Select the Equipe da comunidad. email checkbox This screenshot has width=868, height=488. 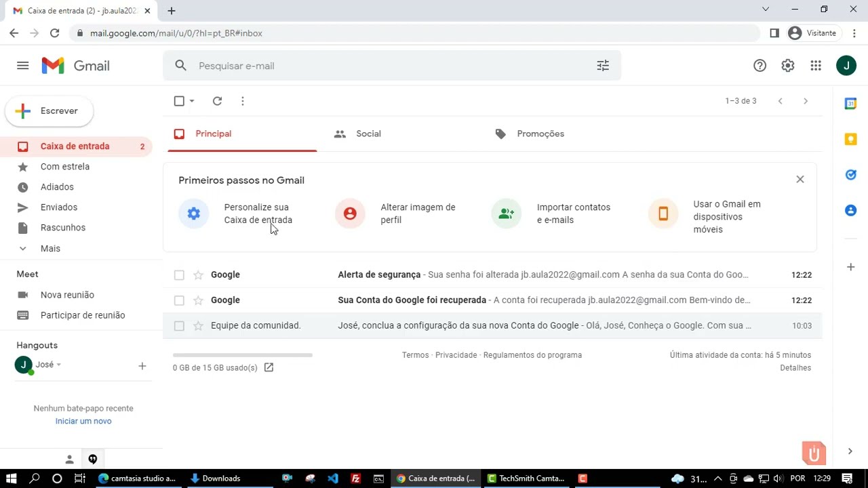click(179, 326)
